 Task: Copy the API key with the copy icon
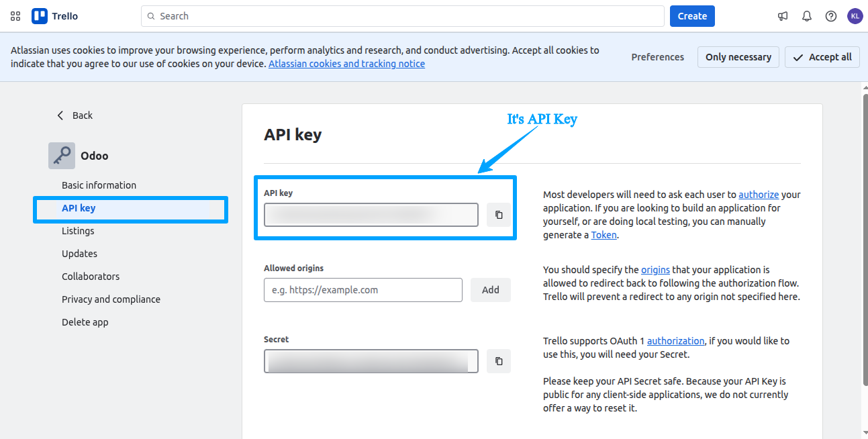pos(499,215)
